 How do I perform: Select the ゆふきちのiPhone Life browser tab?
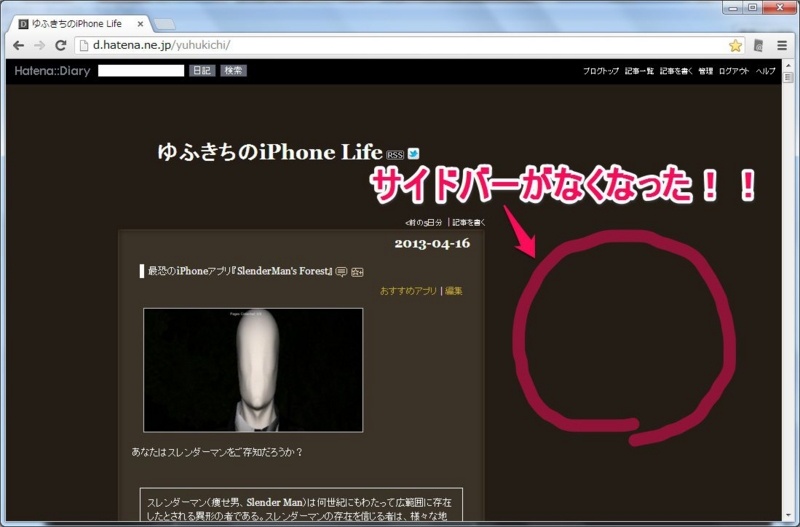pyautogui.click(x=78, y=24)
